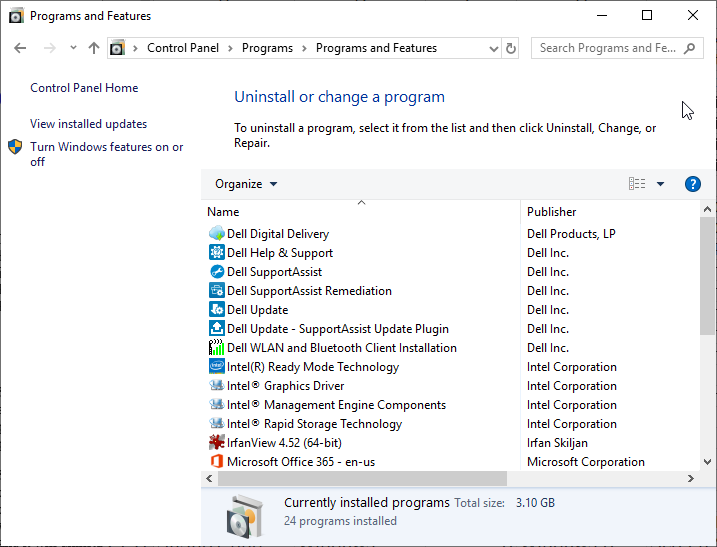Select IrfanView 4.52 (64-bit) entry
Viewport: 717px width, 547px height.
(x=284, y=443)
